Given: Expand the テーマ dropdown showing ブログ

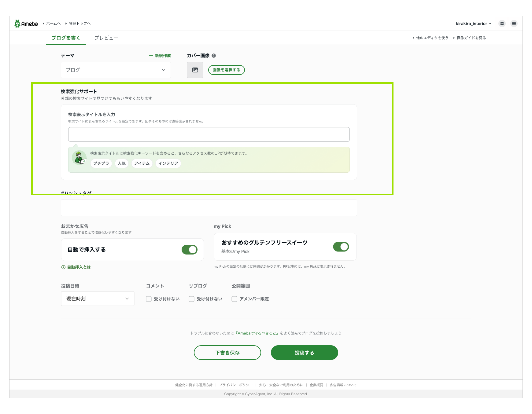Looking at the screenshot, I should coord(116,70).
